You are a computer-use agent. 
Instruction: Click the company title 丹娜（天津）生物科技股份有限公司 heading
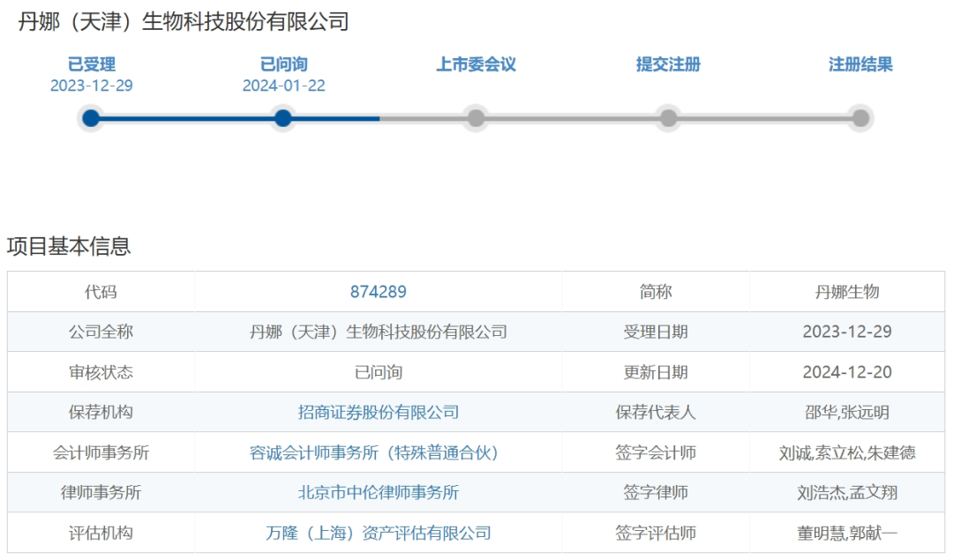(x=184, y=21)
